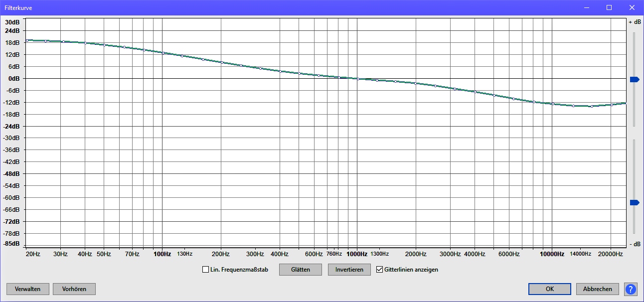This screenshot has height=302, width=644.
Task: Click the 0dB label on vertical scale
Action: coord(13,78)
